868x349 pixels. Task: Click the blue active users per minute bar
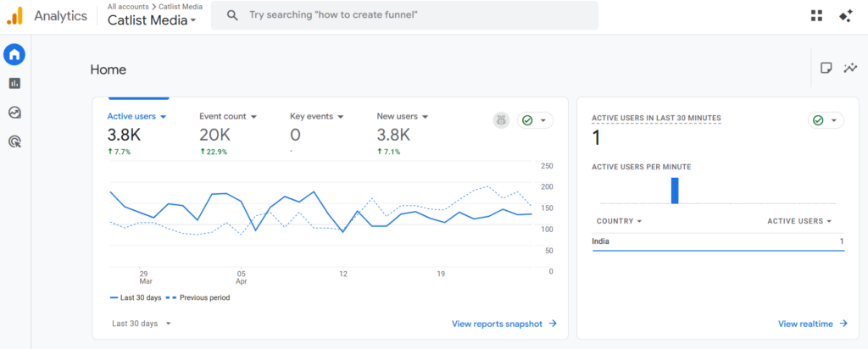pos(675,191)
